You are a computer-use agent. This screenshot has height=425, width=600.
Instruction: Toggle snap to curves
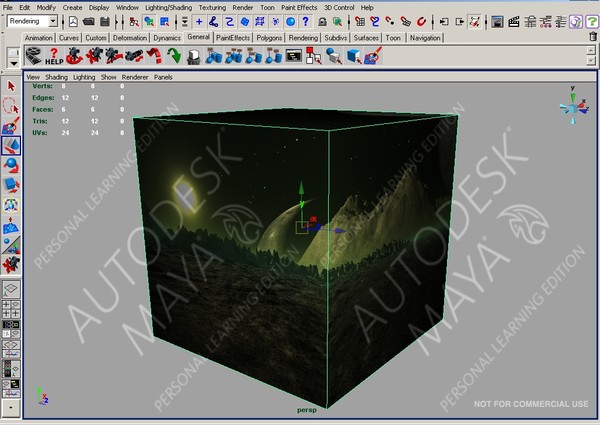(x=375, y=22)
